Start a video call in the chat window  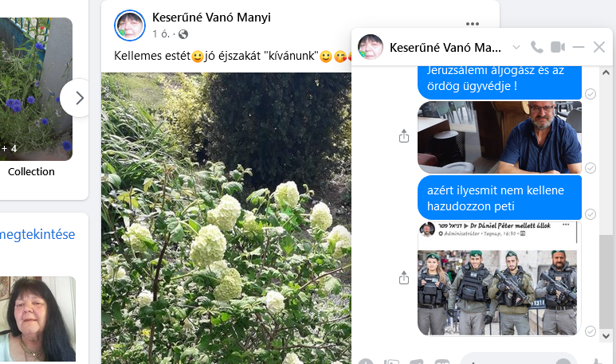(558, 48)
